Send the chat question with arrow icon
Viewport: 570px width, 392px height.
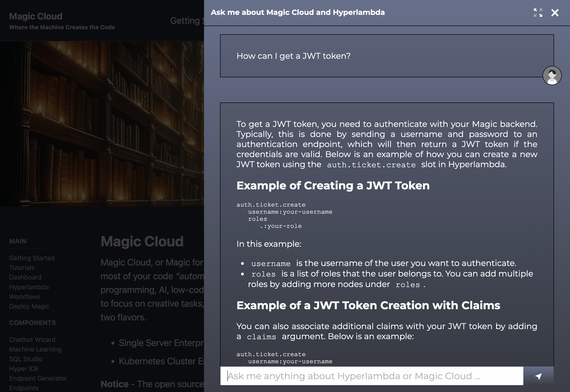point(538,376)
